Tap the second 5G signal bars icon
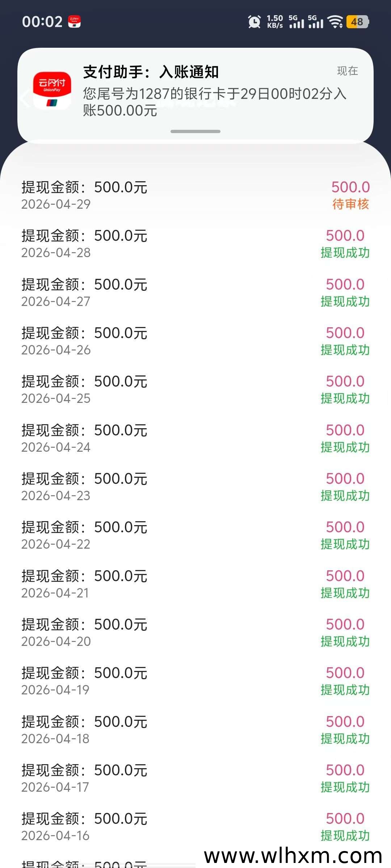This screenshot has width=391, height=868. [315, 22]
